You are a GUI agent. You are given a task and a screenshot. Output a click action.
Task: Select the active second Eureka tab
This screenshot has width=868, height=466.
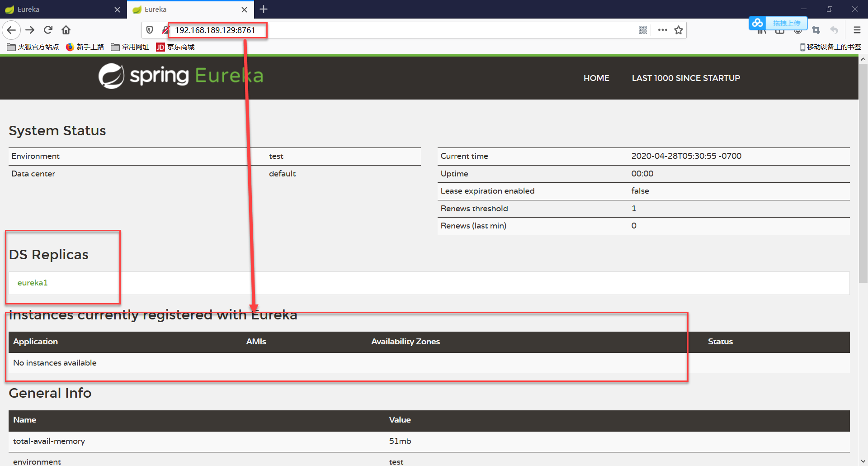[190, 9]
